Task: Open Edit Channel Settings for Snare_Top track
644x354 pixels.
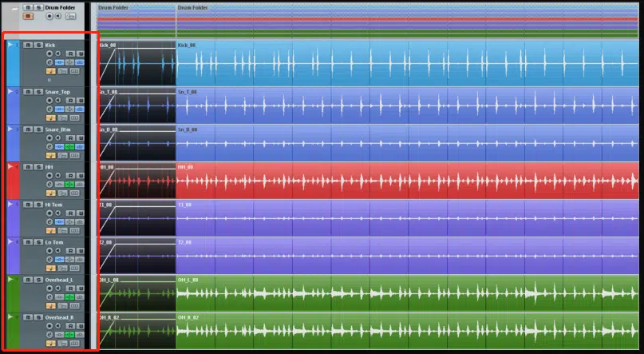Action: (49, 109)
